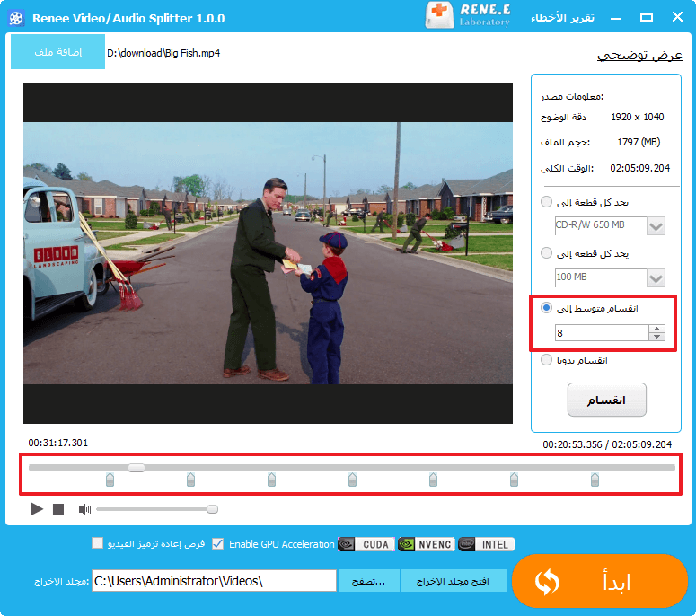Expand the CD-R/W 650 MB dropdown arrow
This screenshot has height=616, width=696.
(x=656, y=226)
